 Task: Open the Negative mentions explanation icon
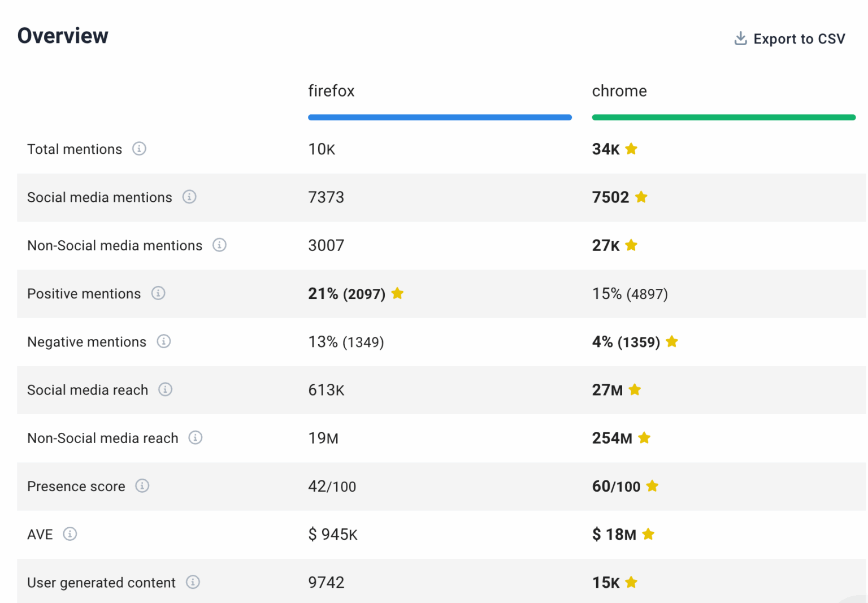point(164,341)
